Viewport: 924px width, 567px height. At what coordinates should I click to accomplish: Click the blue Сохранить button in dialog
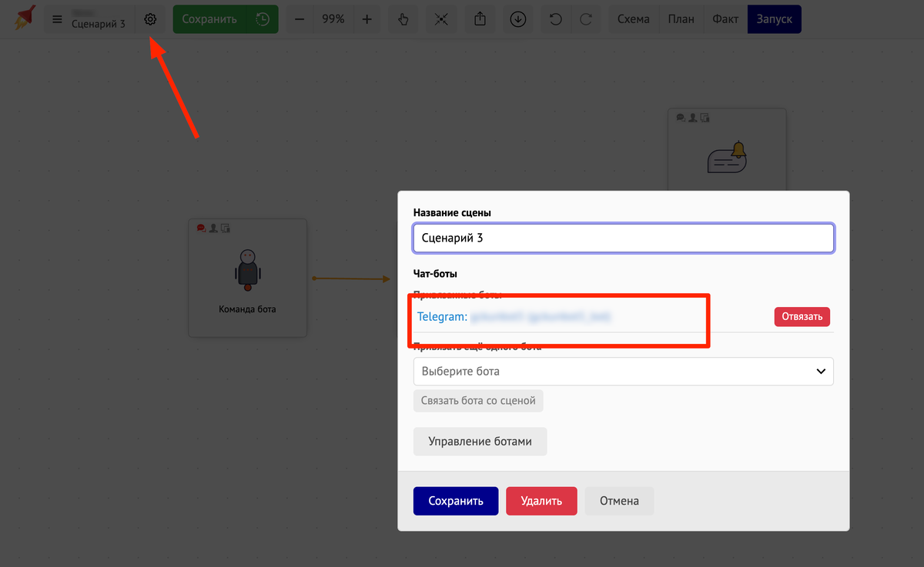coord(455,501)
